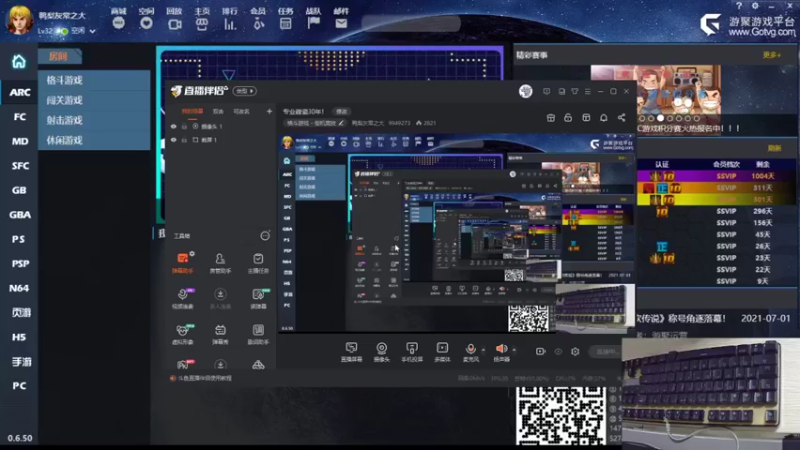The width and height of the screenshot is (800, 450).
Task: Edit the stream category via its pencil pill
Action: click(x=315, y=123)
